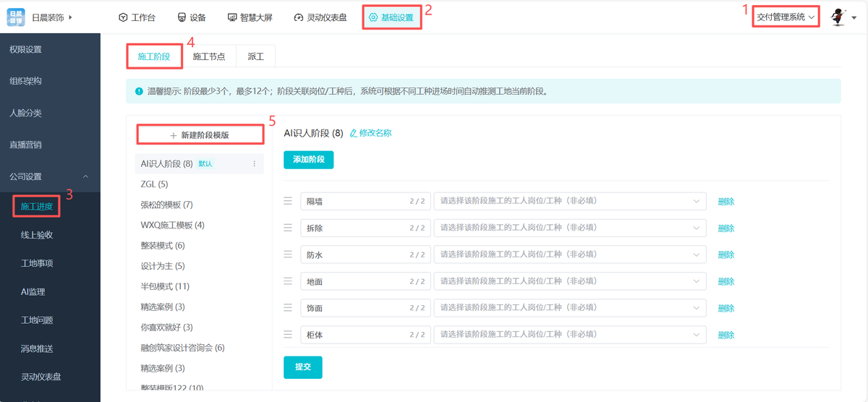Image resolution: width=868 pixels, height=402 pixels.
Task: Click the pencil icon for 修改名称
Action: 354,133
